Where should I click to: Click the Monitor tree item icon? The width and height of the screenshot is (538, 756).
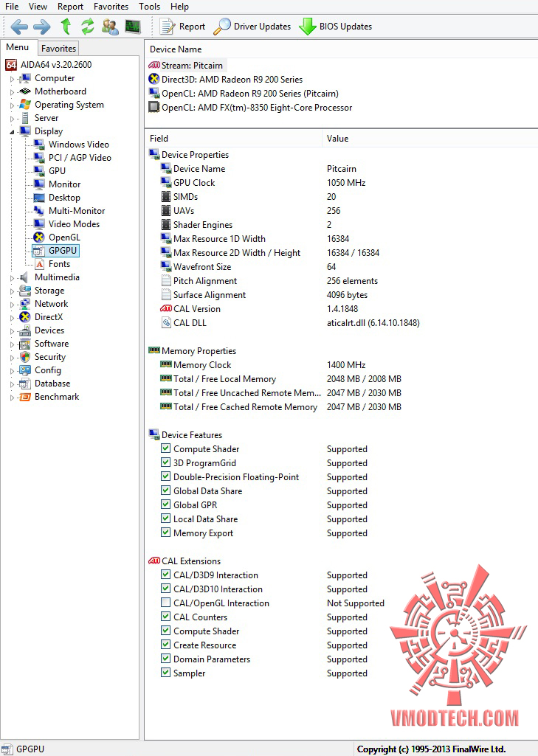39,184
